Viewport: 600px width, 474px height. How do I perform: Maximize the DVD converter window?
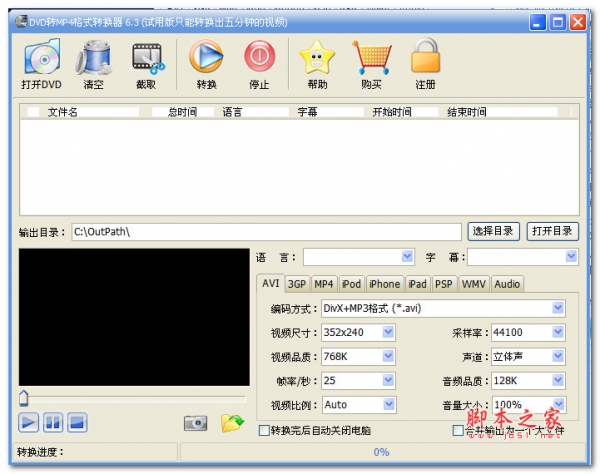(558, 22)
